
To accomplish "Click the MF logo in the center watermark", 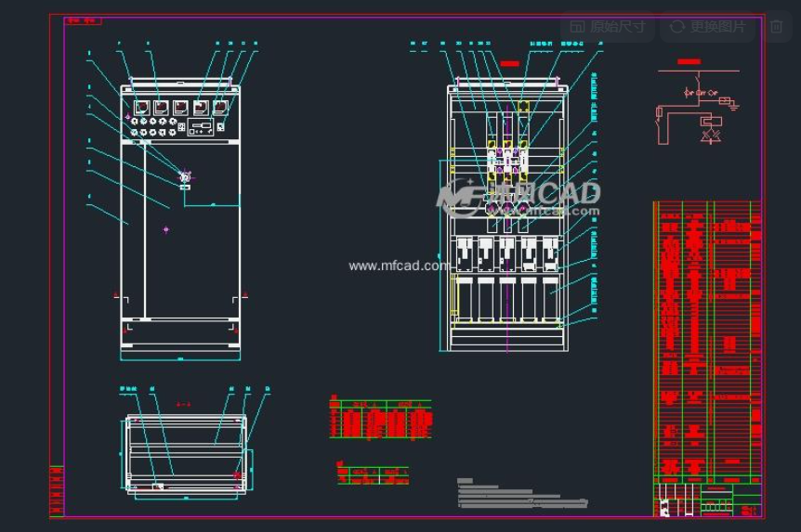I will [462, 197].
